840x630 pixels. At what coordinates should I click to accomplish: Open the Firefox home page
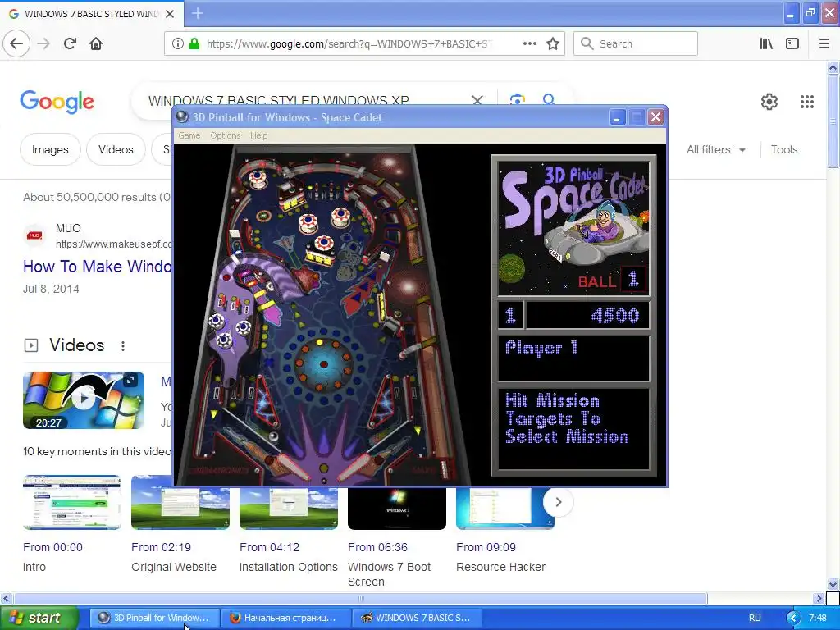(96, 43)
